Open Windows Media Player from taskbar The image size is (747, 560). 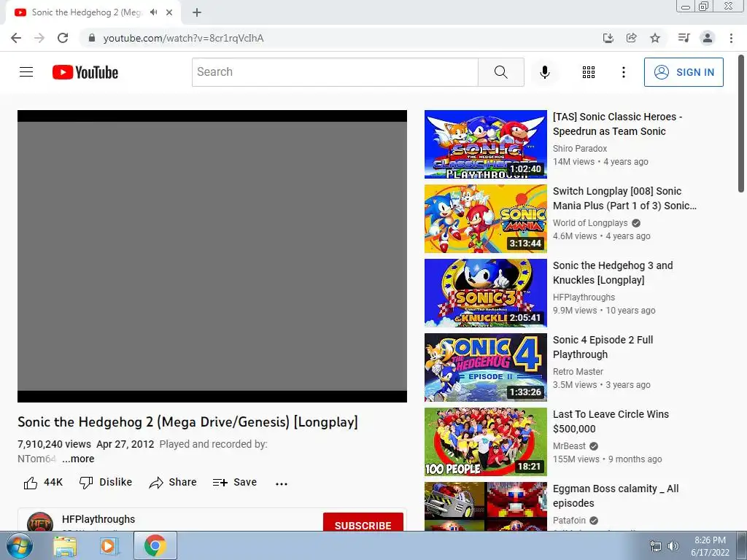108,546
